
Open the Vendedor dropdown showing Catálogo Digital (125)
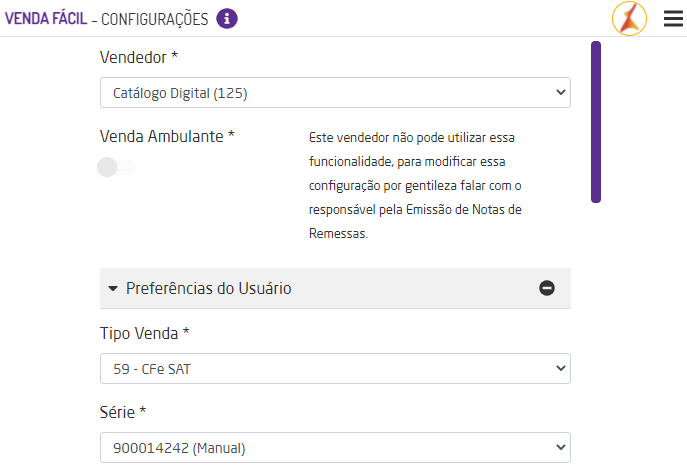point(335,93)
